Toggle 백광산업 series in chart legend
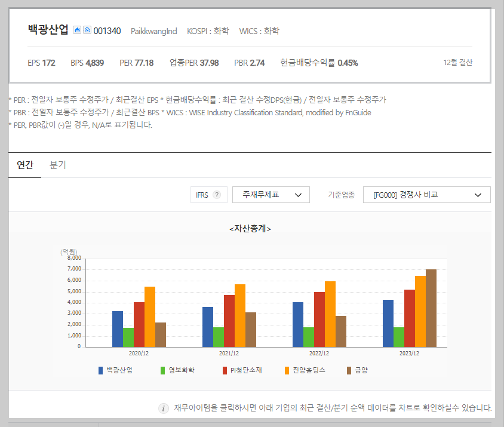Screen dimensions: 504x427 pyautogui.click(x=115, y=370)
